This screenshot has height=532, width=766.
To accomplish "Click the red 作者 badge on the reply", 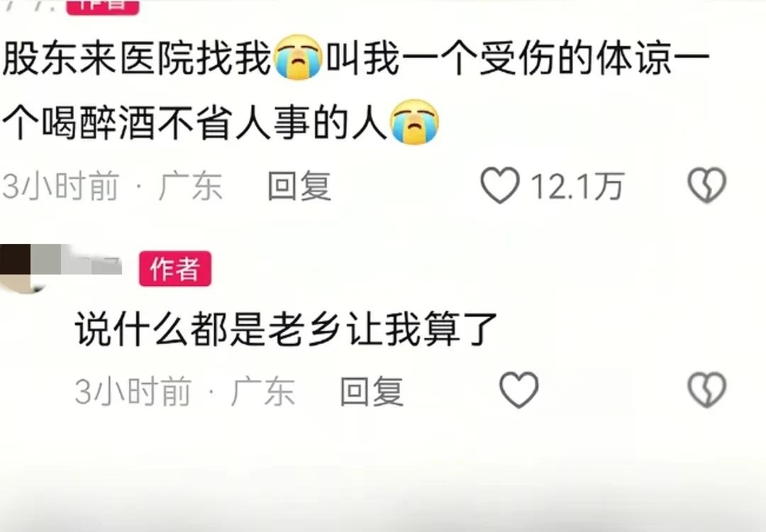I will pyautogui.click(x=175, y=268).
